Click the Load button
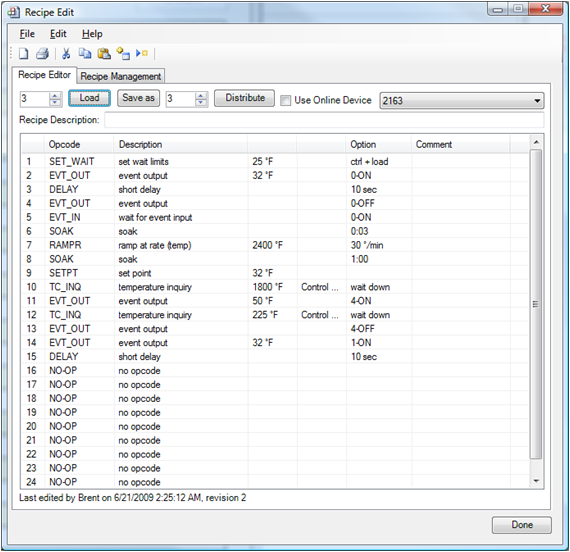Image resolution: width=570 pixels, height=552 pixels. [89, 98]
